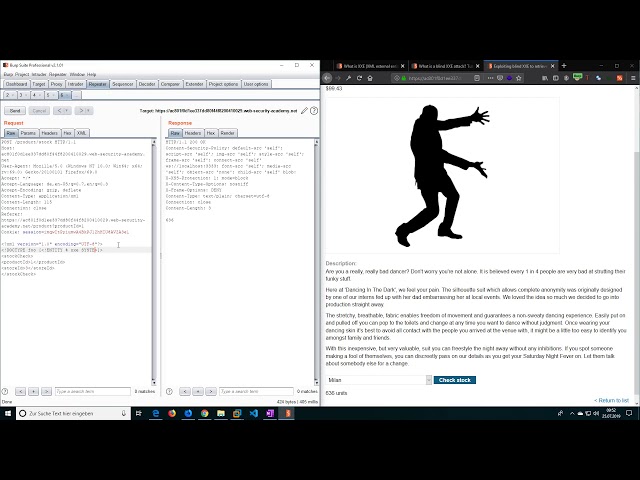Bookmark this page with the star icon

(x=519, y=78)
